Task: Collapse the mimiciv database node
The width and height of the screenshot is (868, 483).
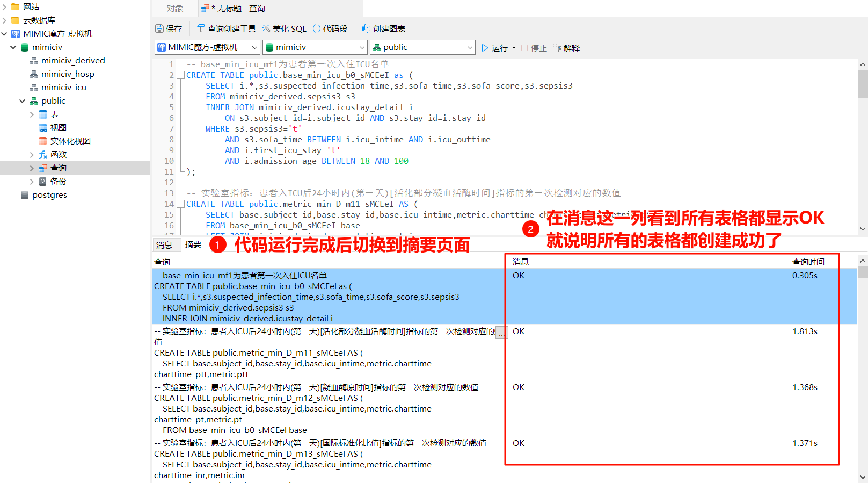Action: click(x=13, y=47)
